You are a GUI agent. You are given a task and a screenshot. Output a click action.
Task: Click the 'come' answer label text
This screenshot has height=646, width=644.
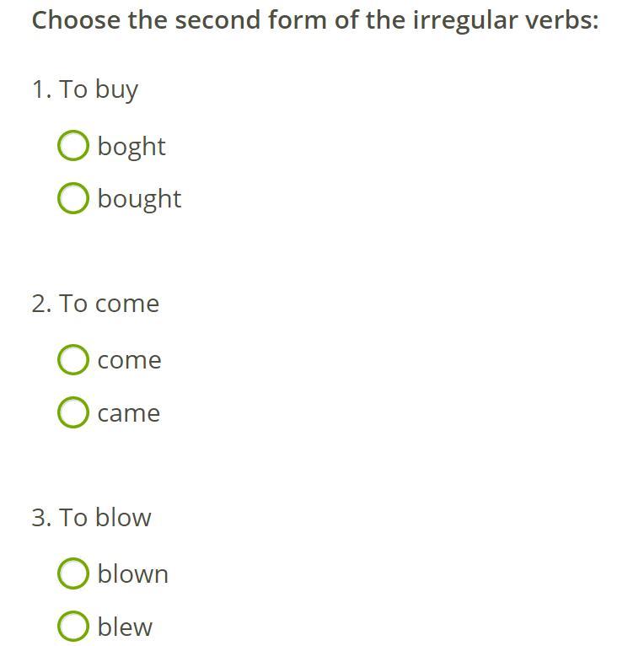(129, 361)
